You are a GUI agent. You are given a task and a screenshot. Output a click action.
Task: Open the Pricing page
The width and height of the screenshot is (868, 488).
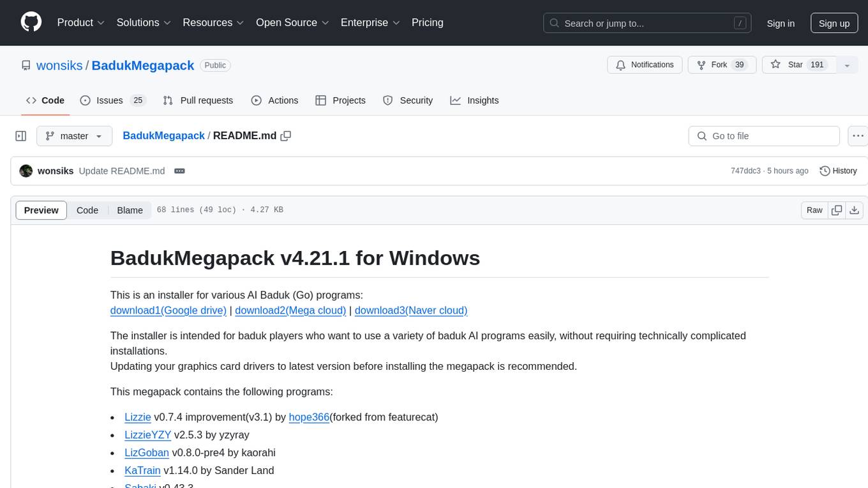tap(428, 22)
